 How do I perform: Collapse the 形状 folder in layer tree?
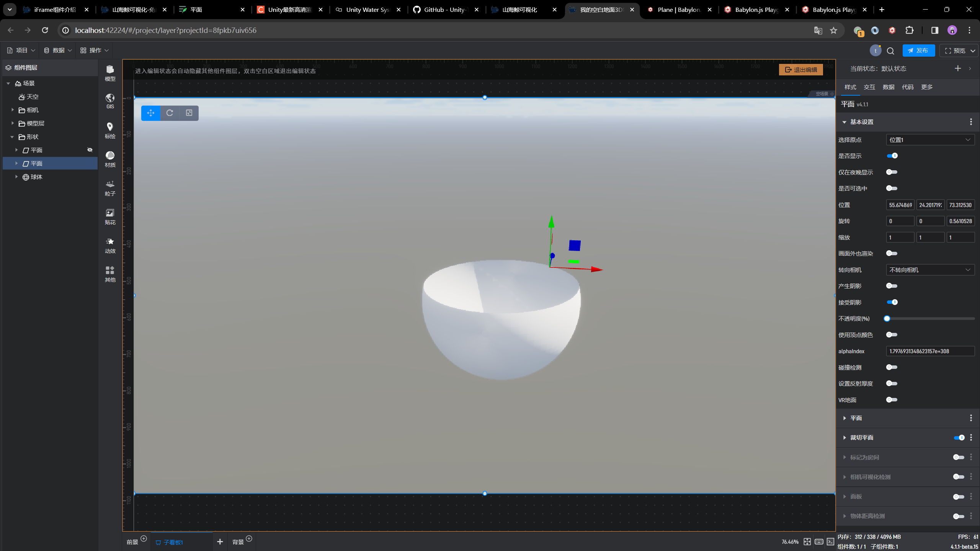[x=12, y=137]
